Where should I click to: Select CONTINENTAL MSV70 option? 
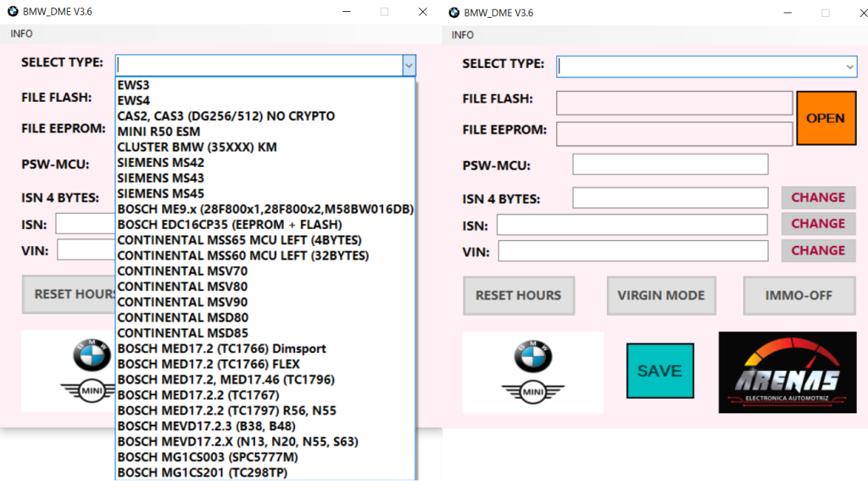pyautogui.click(x=265, y=271)
